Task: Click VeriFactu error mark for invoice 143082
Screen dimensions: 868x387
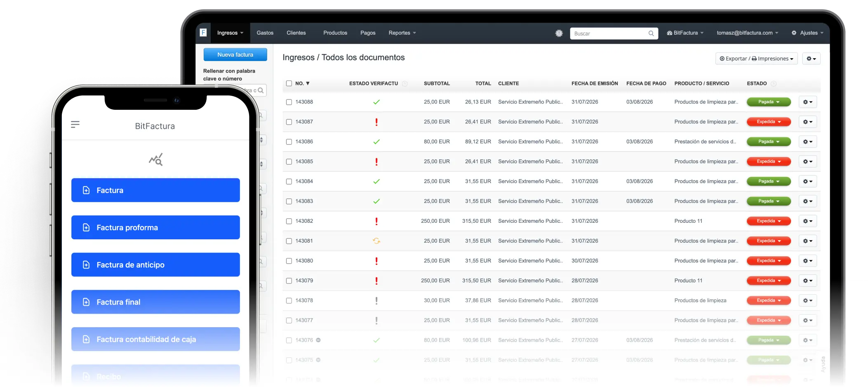Action: (376, 221)
